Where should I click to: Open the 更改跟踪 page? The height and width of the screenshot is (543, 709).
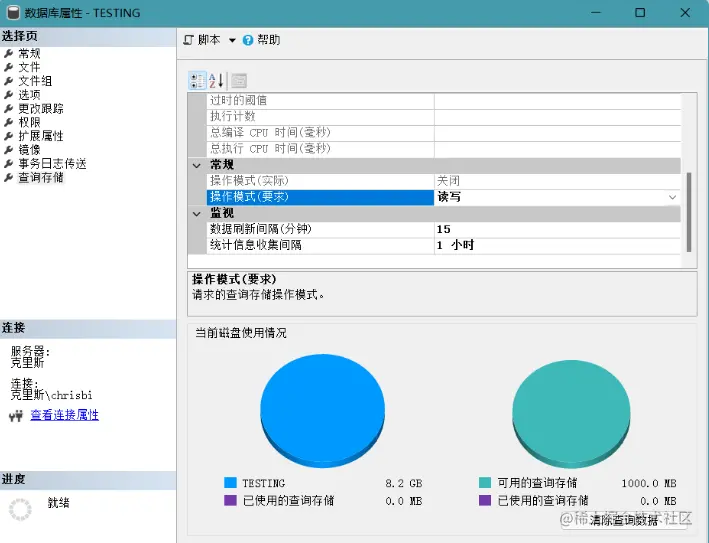coord(41,109)
